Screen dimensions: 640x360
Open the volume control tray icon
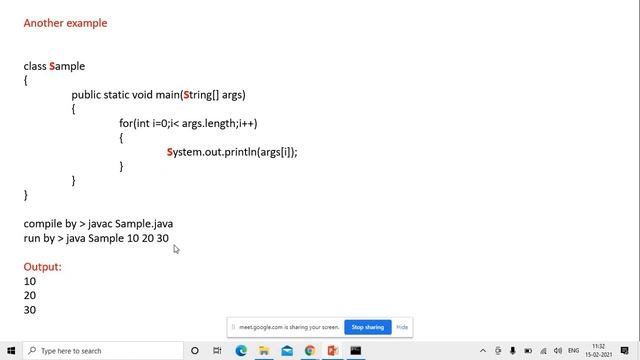(x=558, y=351)
